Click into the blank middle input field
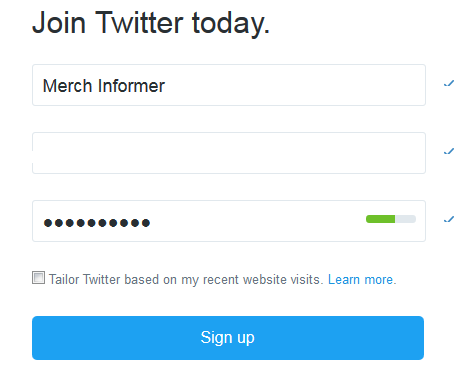Image resolution: width=468 pixels, height=369 pixels. (x=229, y=153)
